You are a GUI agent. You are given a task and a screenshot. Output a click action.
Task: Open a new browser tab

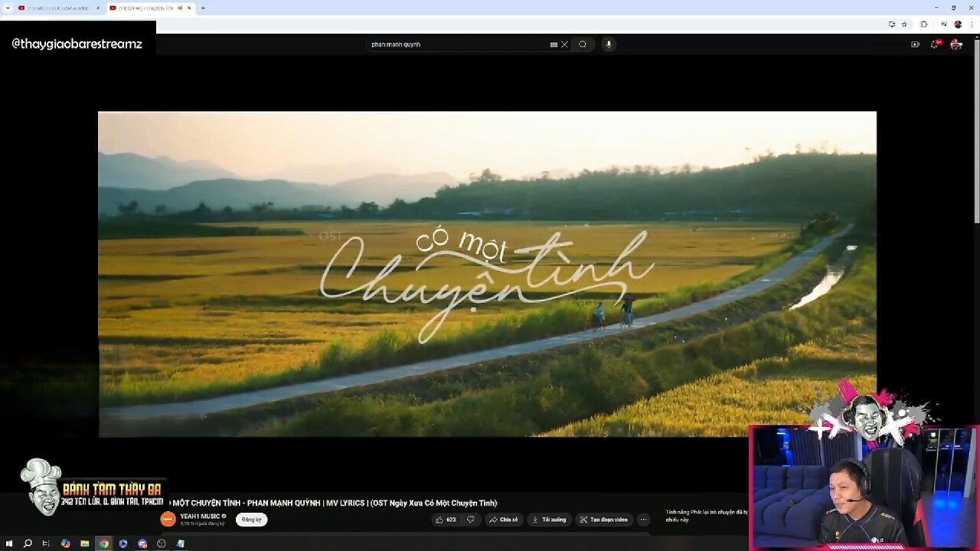[x=203, y=8]
